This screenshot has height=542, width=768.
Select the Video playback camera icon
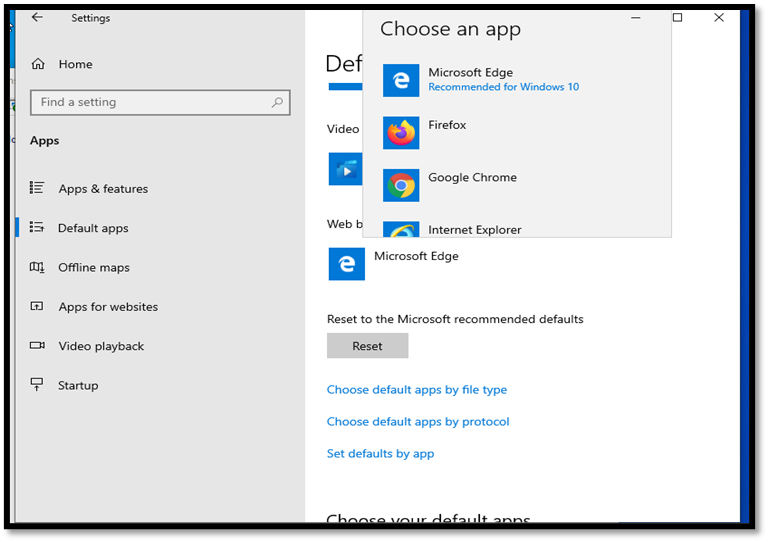click(37, 345)
